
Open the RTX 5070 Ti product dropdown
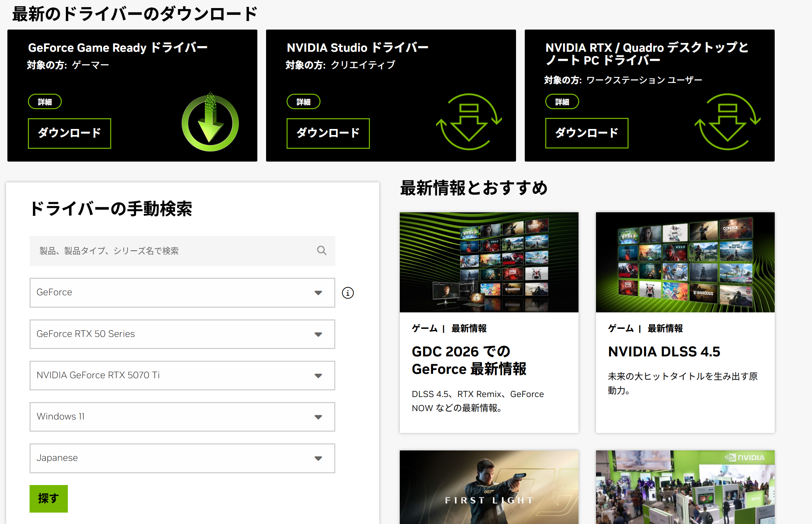182,375
